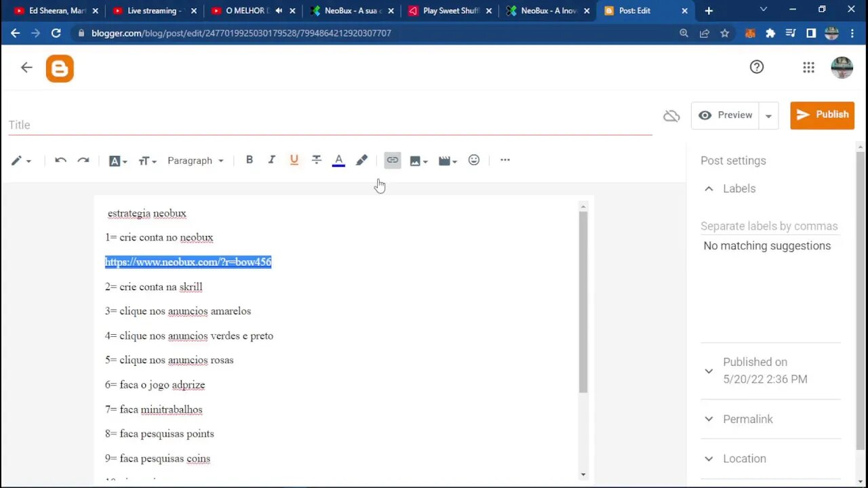Open the media control icon

(x=791, y=33)
